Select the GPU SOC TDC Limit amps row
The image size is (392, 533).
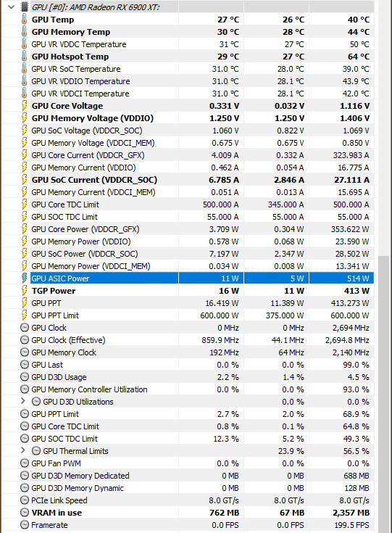pyautogui.click(x=188, y=217)
